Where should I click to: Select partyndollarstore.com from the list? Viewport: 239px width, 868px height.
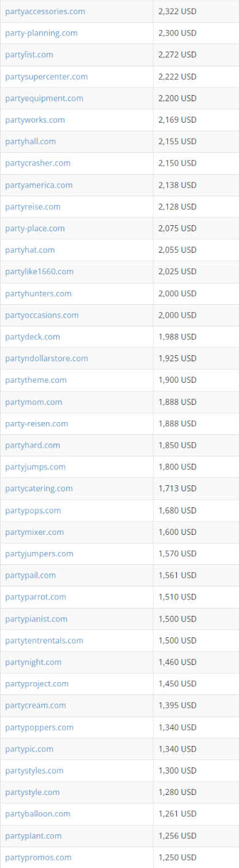pyautogui.click(x=47, y=358)
